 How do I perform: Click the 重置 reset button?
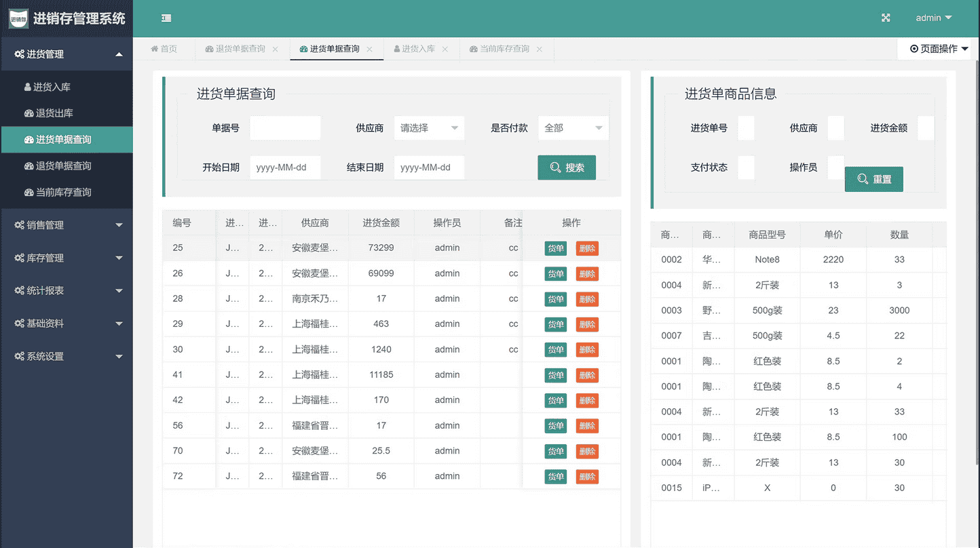coord(873,179)
